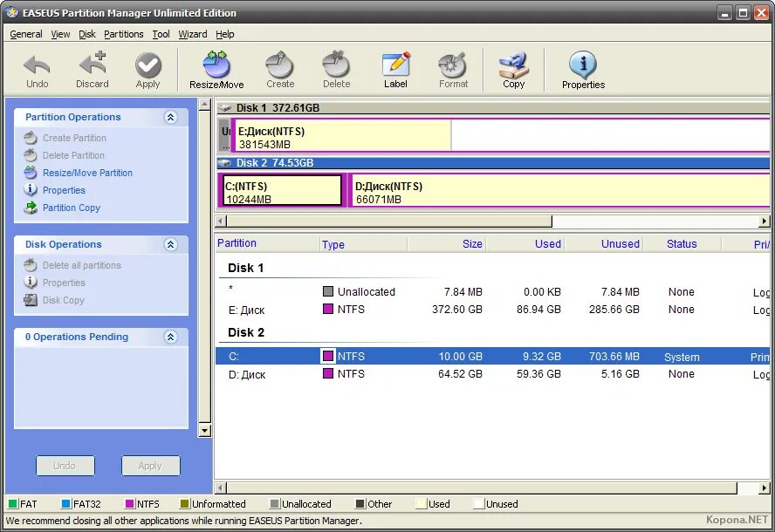Viewport: 775px width, 532px height.
Task: Click partition list scrollbar left arrow
Action: click(221, 488)
